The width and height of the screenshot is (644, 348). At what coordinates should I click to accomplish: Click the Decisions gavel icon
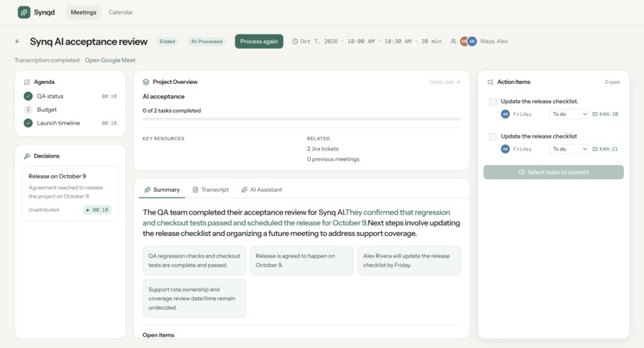pyautogui.click(x=27, y=156)
